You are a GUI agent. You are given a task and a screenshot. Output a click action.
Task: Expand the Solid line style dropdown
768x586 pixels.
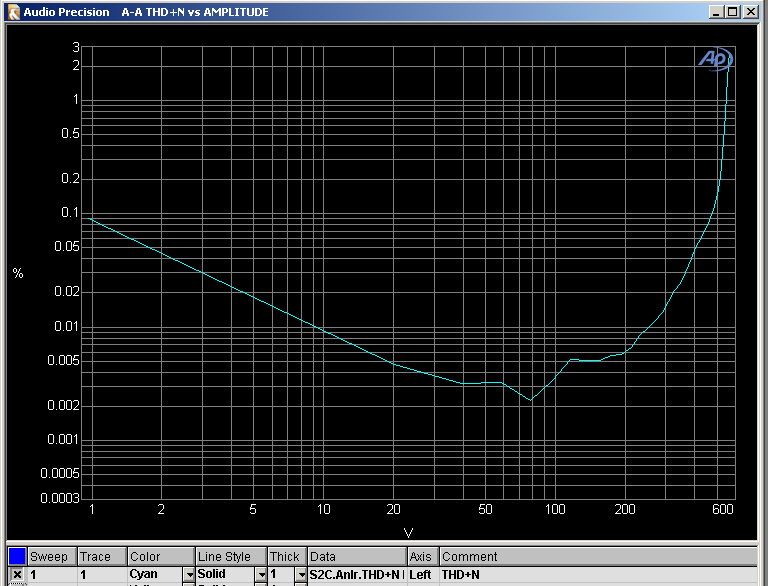[259, 575]
